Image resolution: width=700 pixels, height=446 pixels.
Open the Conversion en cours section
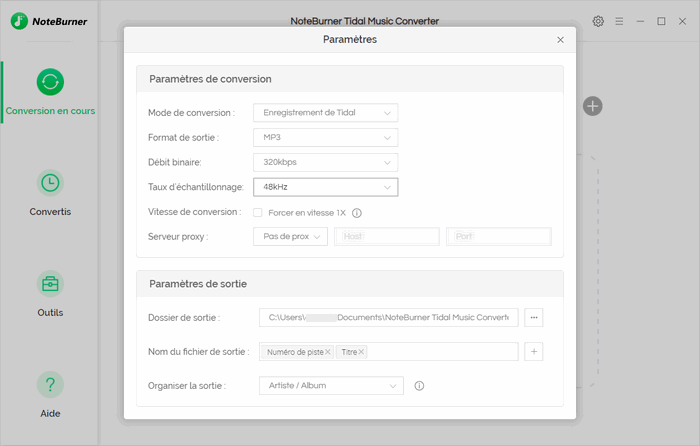pos(50,92)
